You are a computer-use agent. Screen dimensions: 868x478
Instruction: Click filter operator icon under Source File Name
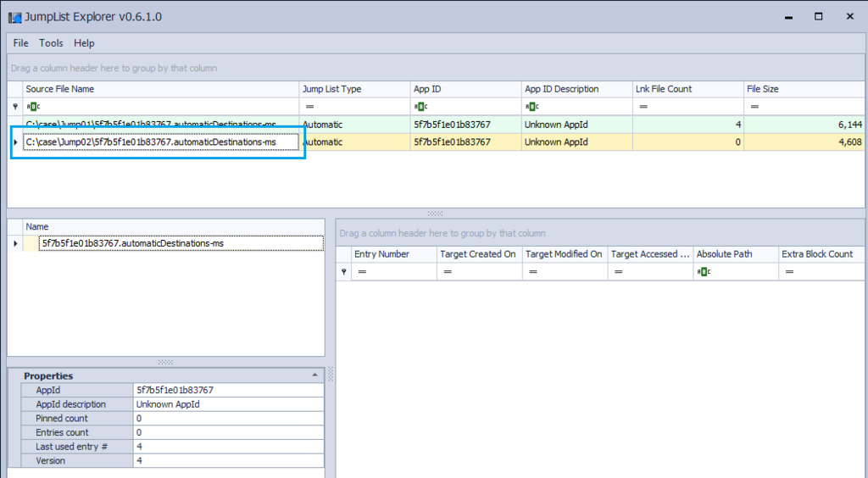coord(33,106)
